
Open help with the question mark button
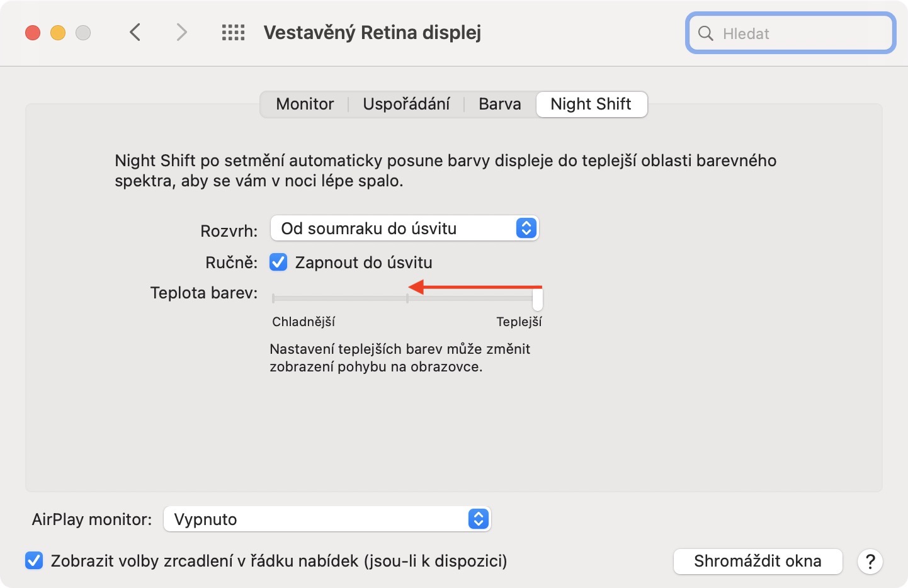[870, 562]
